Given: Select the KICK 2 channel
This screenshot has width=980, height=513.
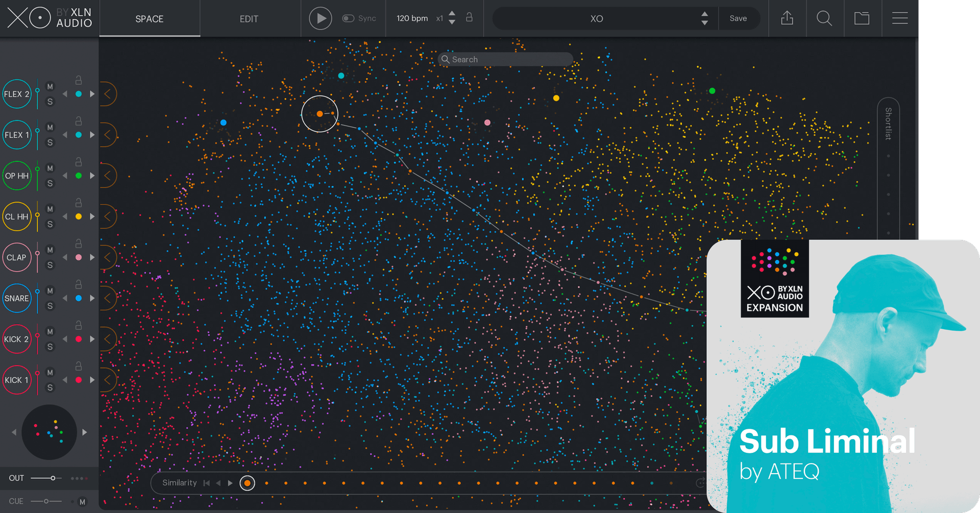Looking at the screenshot, I should [x=17, y=339].
